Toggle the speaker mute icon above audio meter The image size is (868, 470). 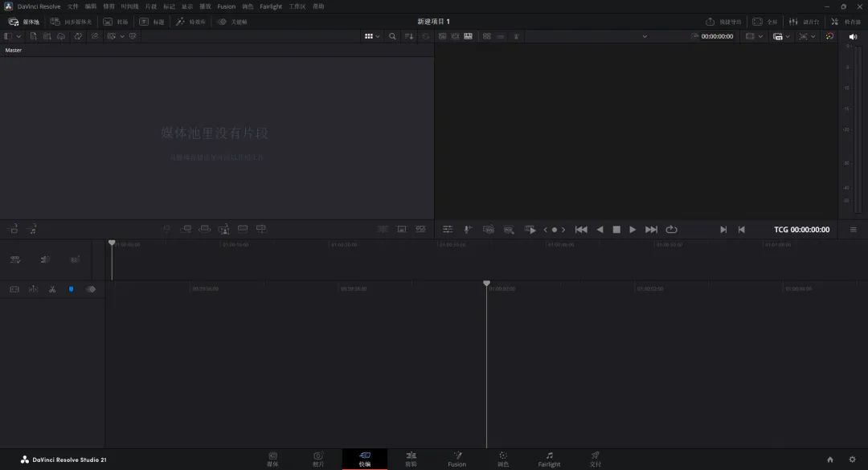[853, 36]
